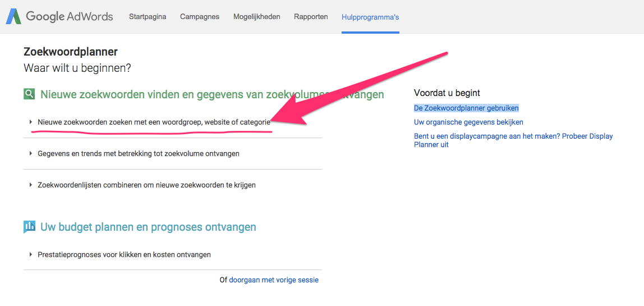Viewport: 644px width, 306px height.
Task: Switch to the Mogelijkheden tab
Action: coord(257,17)
